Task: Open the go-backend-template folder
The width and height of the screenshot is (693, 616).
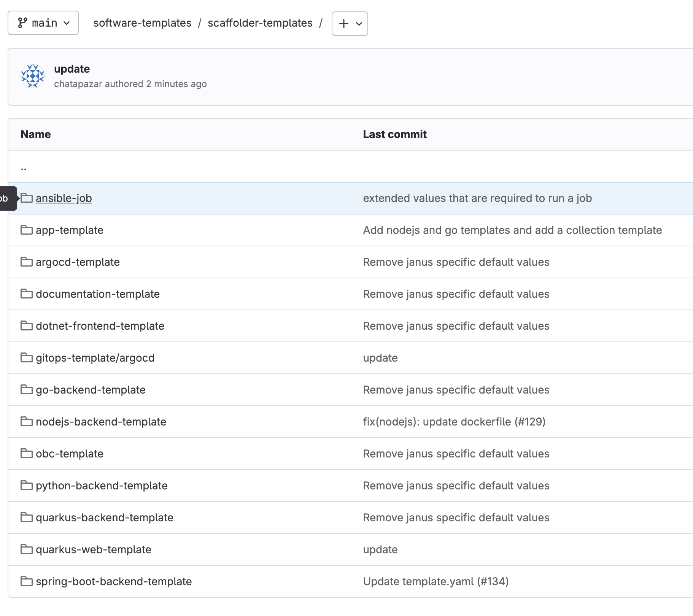Action: click(91, 390)
